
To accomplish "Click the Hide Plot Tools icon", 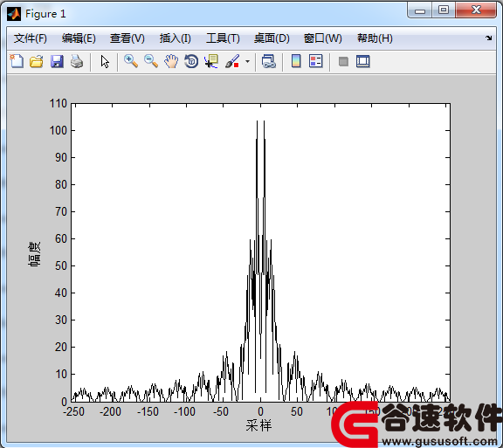I will click(x=343, y=61).
